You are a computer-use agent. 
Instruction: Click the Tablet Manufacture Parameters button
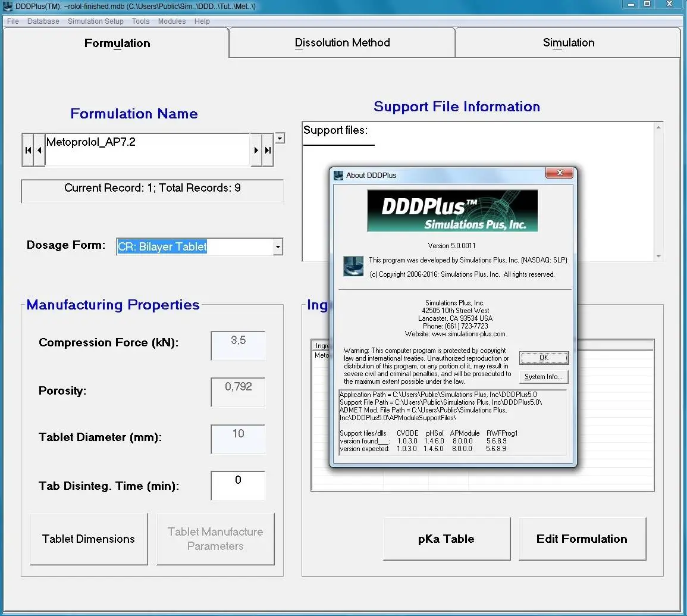215,539
